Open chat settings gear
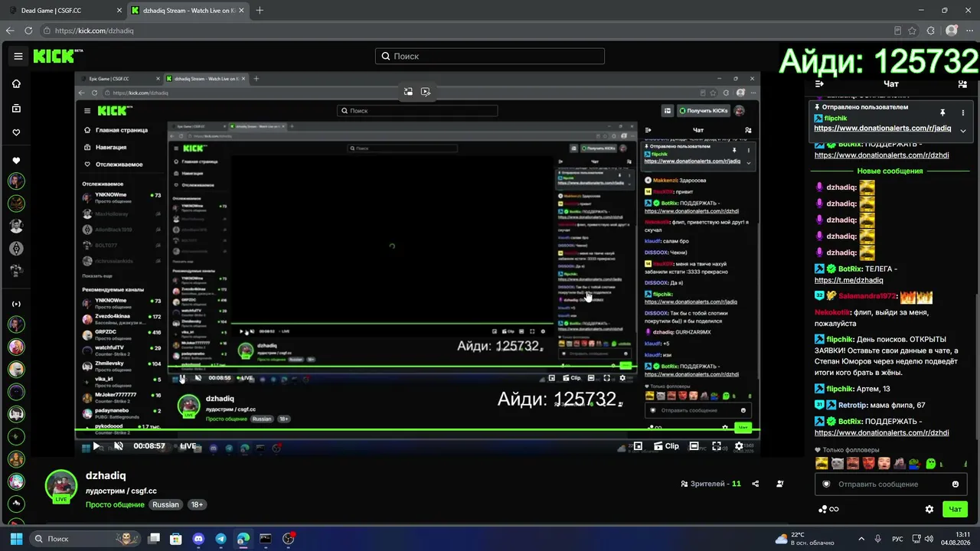This screenshot has height=551, width=980. 929,509
